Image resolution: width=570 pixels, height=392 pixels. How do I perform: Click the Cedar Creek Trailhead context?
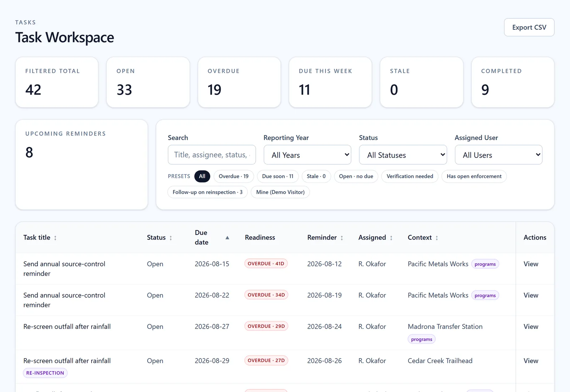coord(440,361)
